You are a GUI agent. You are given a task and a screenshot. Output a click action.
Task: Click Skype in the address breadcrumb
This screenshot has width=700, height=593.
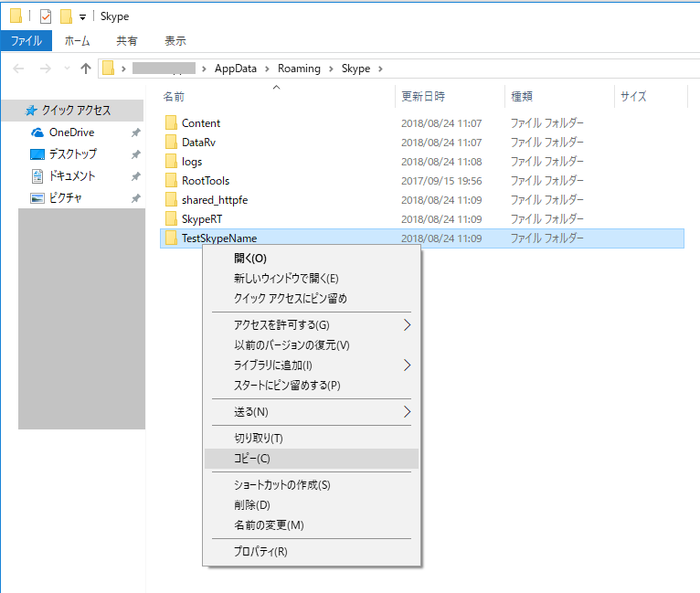(x=355, y=69)
